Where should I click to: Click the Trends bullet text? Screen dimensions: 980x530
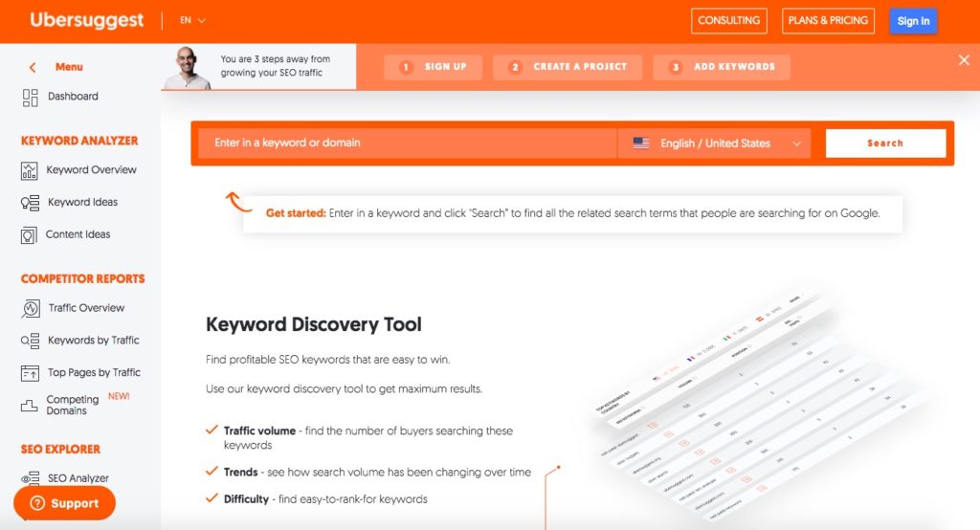(x=377, y=472)
